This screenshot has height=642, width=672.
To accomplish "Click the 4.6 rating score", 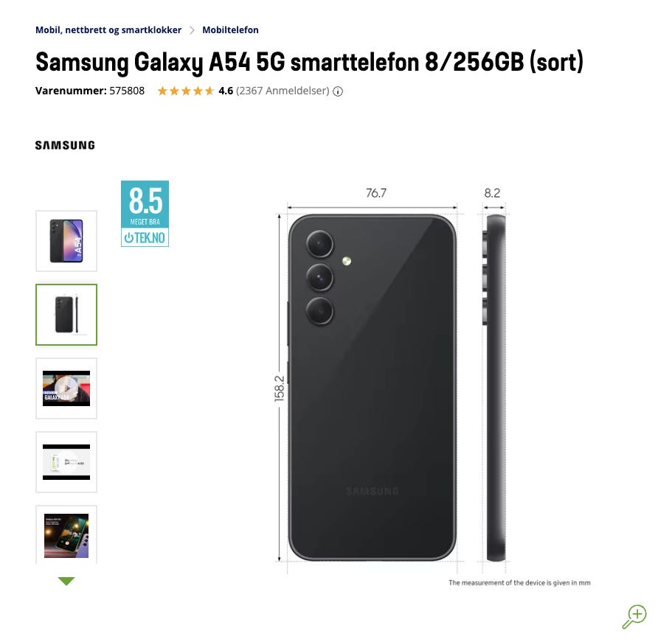I will 226,91.
